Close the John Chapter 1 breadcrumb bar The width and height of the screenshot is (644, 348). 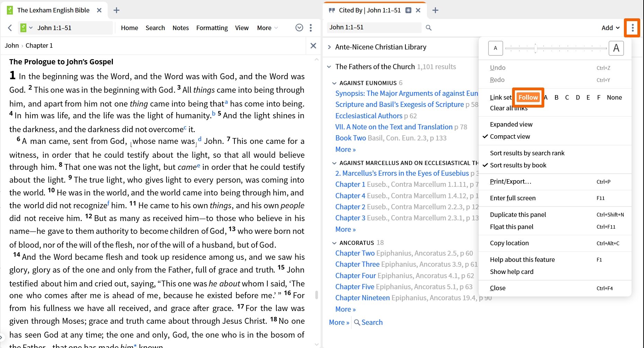point(313,46)
